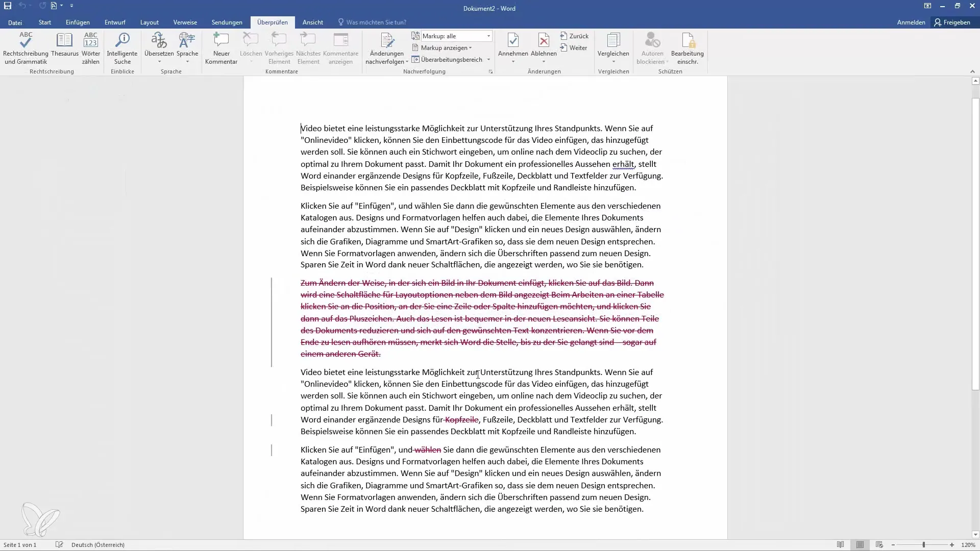This screenshot has width=980, height=551.
Task: Zoom in with the plus button
Action: [x=952, y=545]
